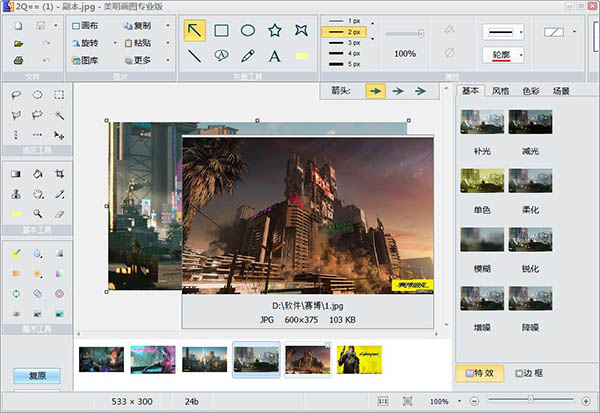Open the save button dropdown arrow

coord(55,26)
